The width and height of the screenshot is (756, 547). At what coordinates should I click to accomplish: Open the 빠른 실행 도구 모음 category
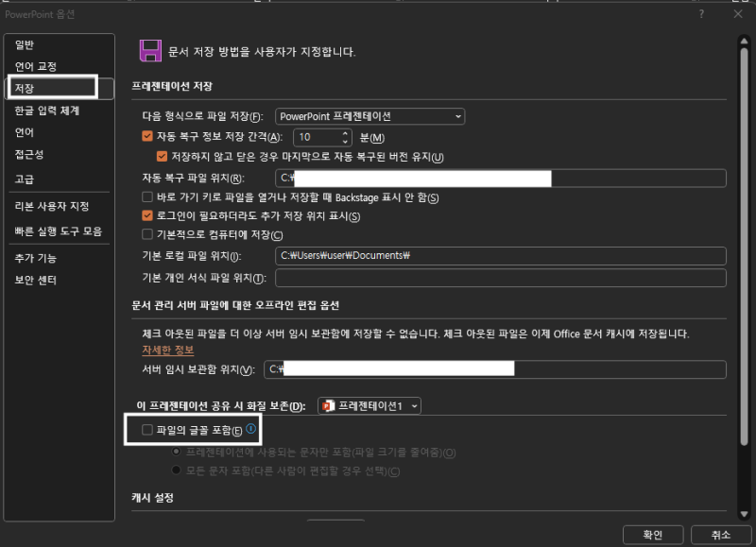click(x=59, y=231)
